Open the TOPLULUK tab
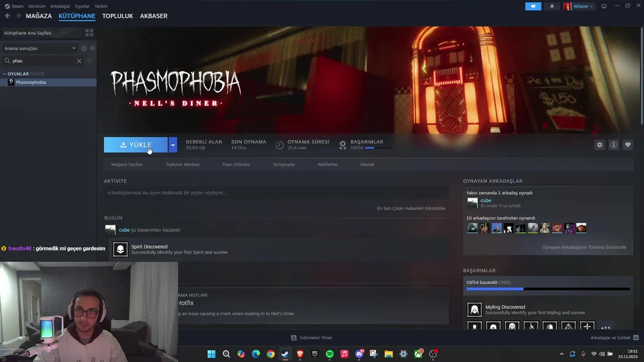The width and height of the screenshot is (644, 362). [x=117, y=16]
